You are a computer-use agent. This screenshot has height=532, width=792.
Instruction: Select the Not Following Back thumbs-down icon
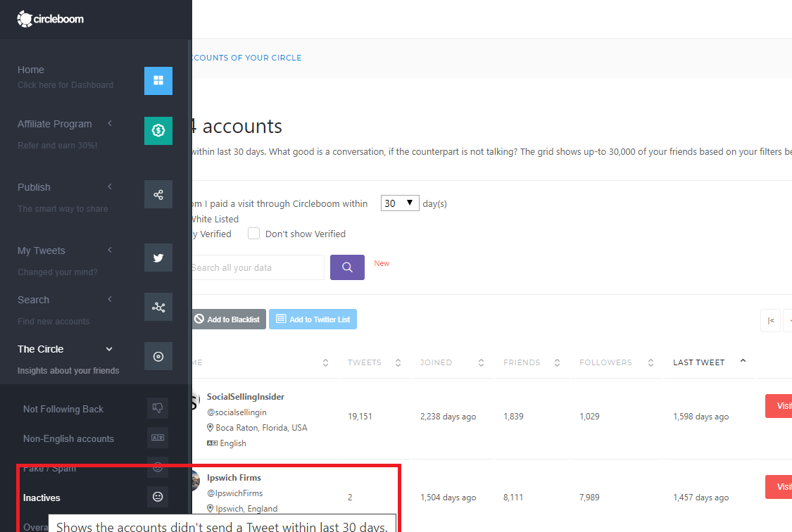[158, 408]
